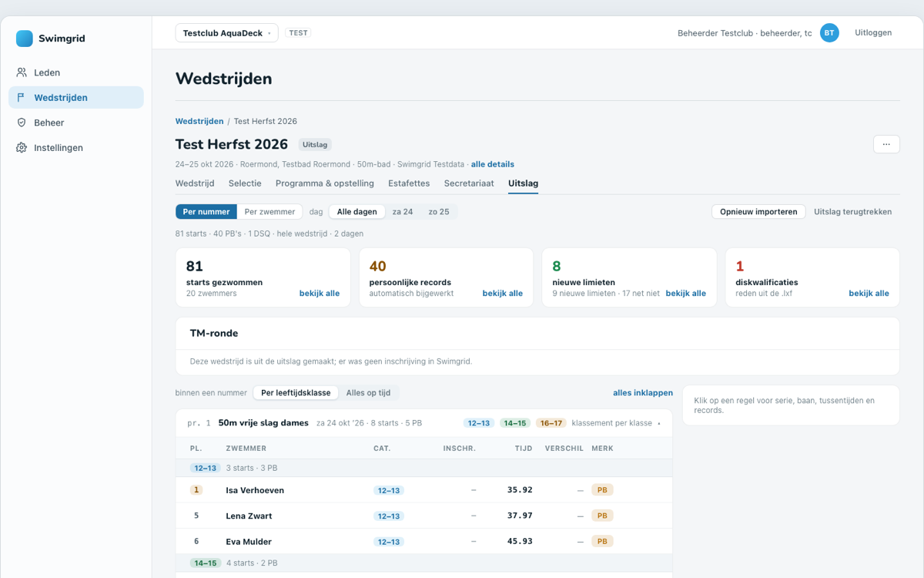
Task: Open the Testclub AquaDeck club switcher
Action: pyautogui.click(x=227, y=33)
